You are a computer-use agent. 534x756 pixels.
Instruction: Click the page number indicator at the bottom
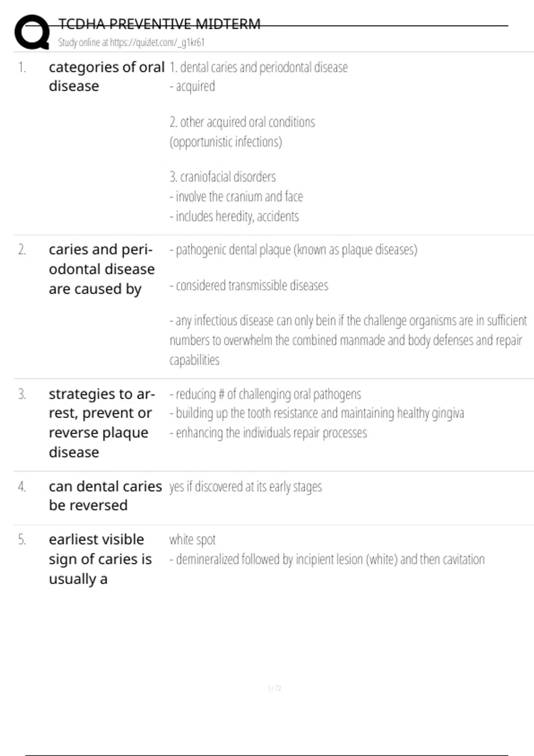274,688
